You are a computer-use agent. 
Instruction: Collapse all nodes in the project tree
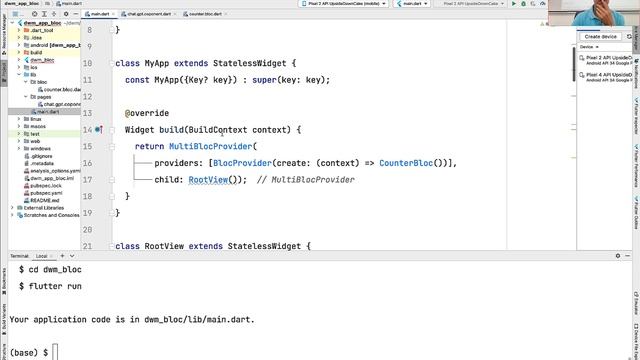[53, 14]
